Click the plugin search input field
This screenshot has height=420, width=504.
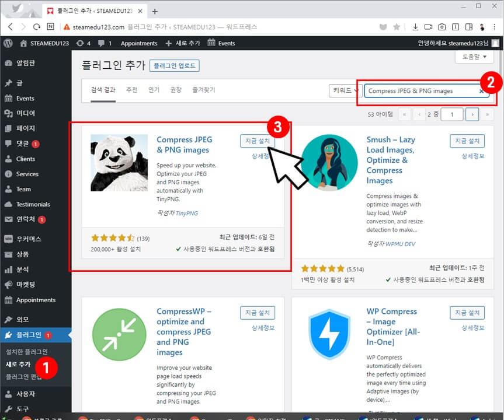426,91
